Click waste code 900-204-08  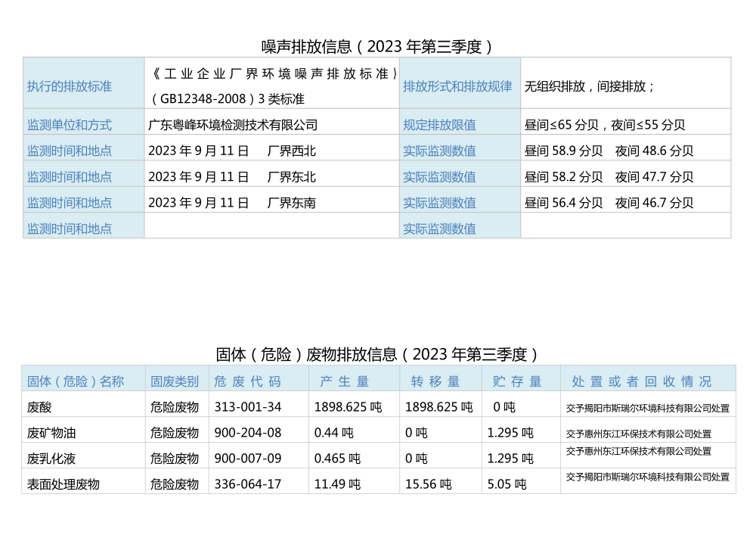[248, 433]
